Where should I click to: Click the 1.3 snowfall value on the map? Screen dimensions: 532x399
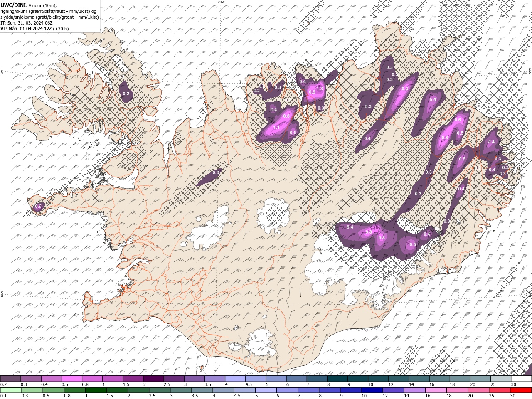tap(320, 89)
